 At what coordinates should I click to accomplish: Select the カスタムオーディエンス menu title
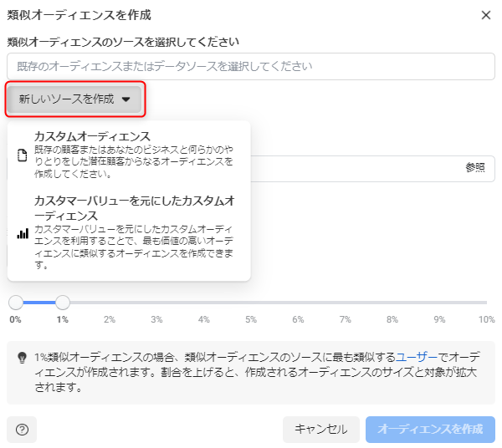(x=92, y=136)
